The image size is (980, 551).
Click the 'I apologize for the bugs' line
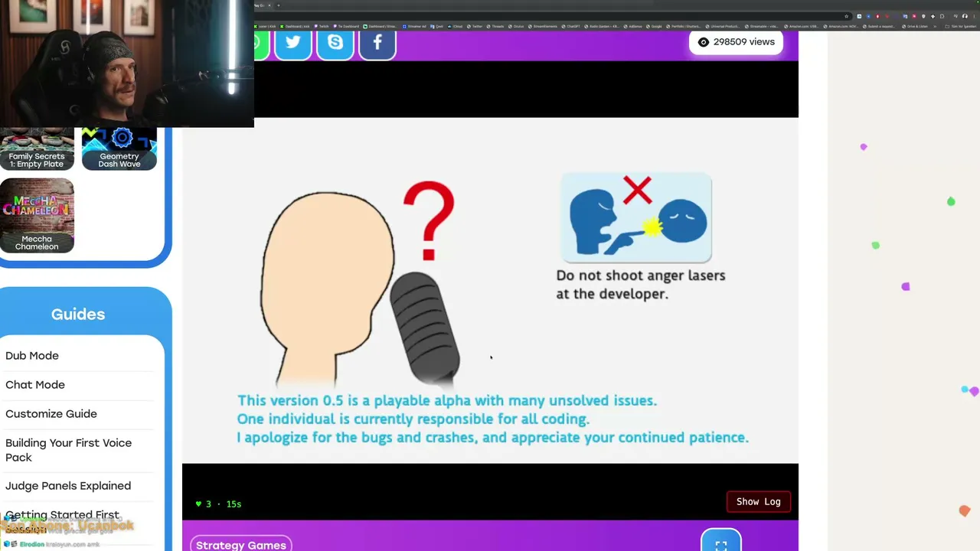coord(493,438)
